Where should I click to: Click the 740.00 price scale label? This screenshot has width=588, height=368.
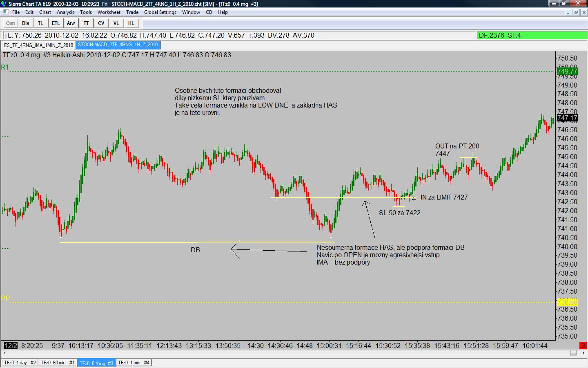[x=568, y=247]
